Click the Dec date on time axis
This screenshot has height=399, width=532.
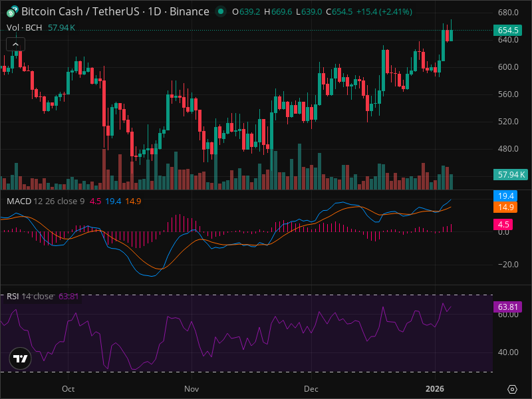(311, 389)
